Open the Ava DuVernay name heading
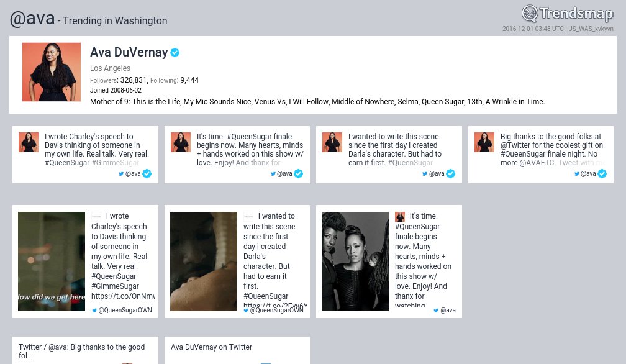 pyautogui.click(x=129, y=52)
